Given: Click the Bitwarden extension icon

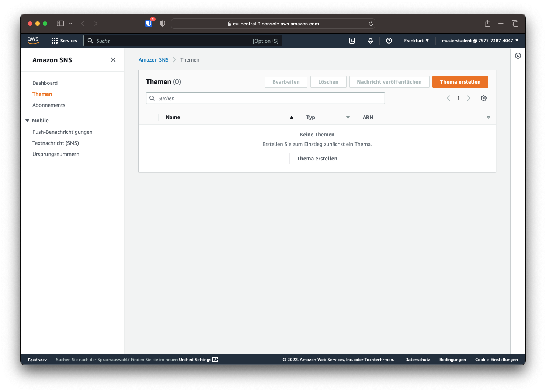Looking at the screenshot, I should 149,23.
